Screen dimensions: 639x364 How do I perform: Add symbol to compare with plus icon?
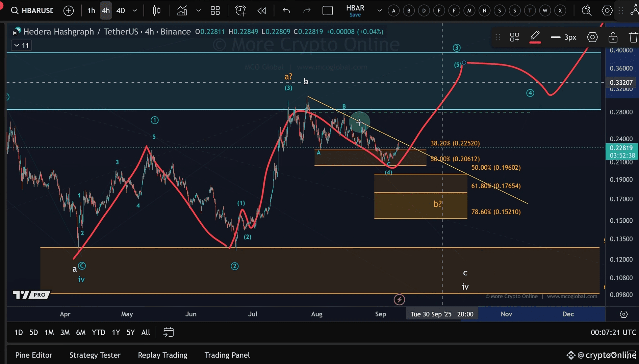pyautogui.click(x=69, y=10)
